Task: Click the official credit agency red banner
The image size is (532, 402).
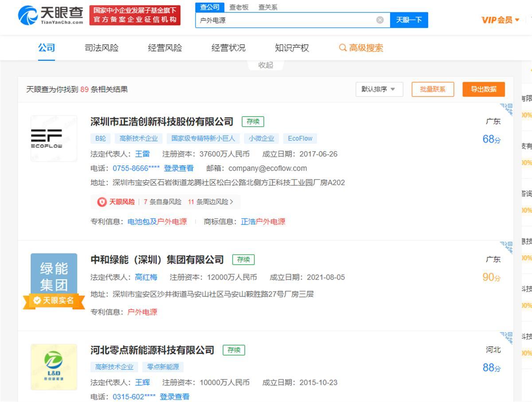Action: (x=135, y=15)
